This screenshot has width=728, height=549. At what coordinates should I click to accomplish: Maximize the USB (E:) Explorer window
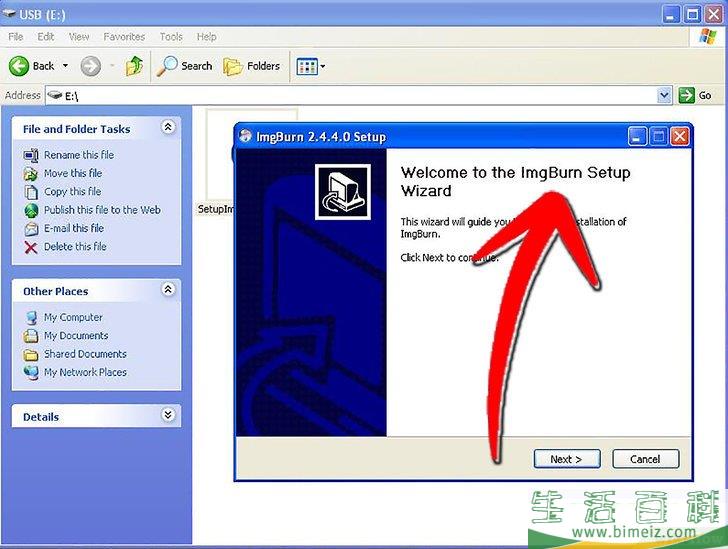click(692, 14)
